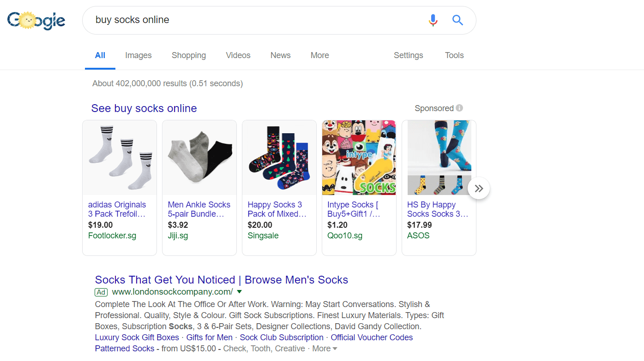644x361 pixels.
Task: Open the Shopping tab
Action: click(189, 55)
